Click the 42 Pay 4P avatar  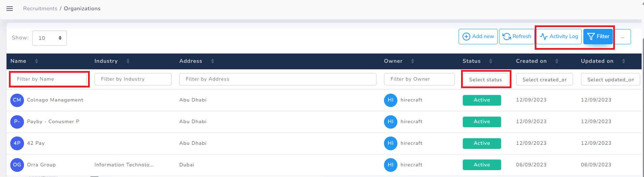click(x=17, y=143)
